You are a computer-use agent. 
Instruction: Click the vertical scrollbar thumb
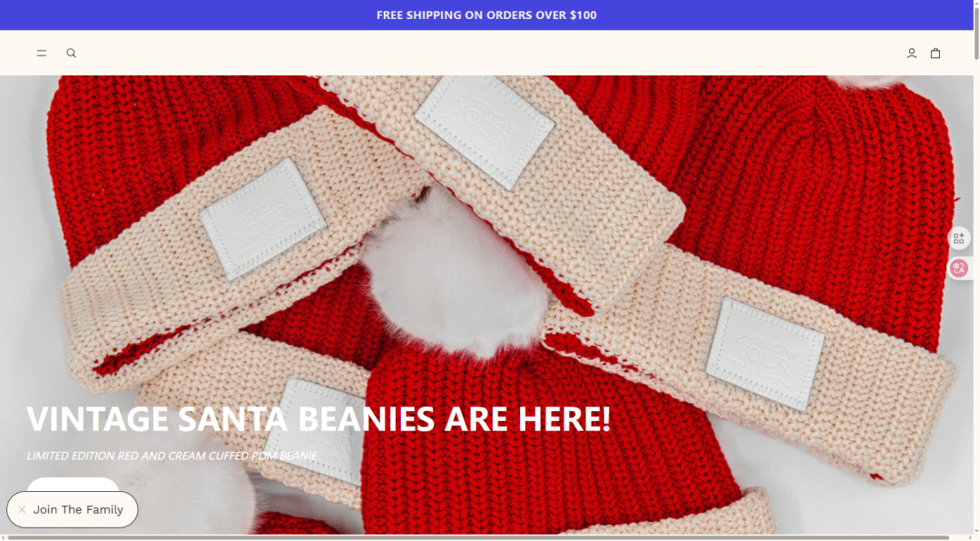(976, 30)
